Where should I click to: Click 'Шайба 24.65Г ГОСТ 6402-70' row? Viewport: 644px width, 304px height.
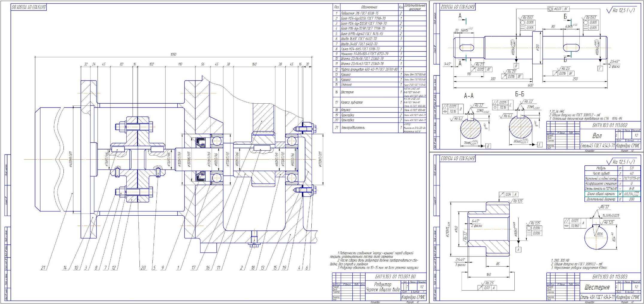(380, 44)
